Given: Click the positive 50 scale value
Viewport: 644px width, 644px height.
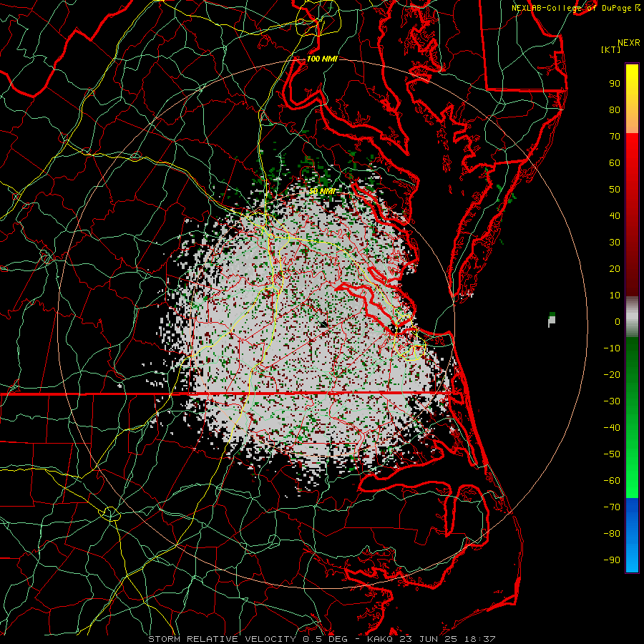Looking at the screenshot, I should 615,190.
